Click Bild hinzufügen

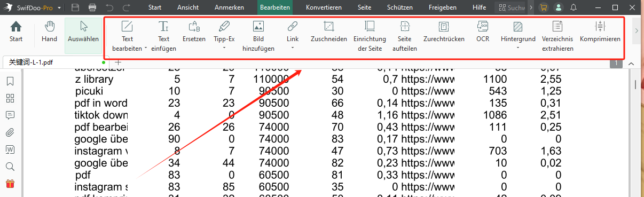pos(258,36)
